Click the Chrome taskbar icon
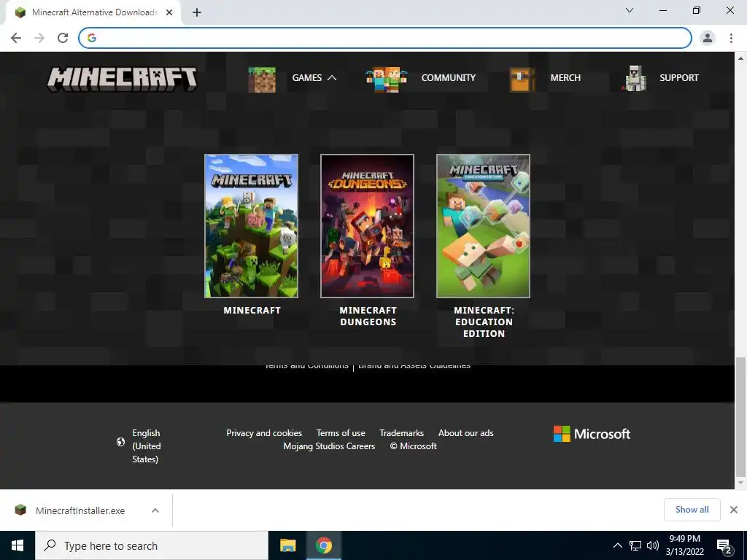This screenshot has height=560, width=747. coord(323,545)
